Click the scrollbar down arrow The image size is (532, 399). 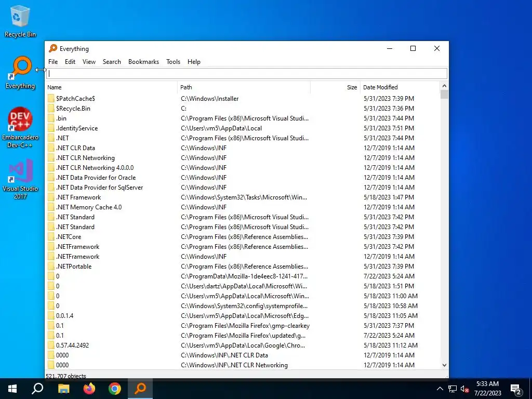pyautogui.click(x=444, y=365)
